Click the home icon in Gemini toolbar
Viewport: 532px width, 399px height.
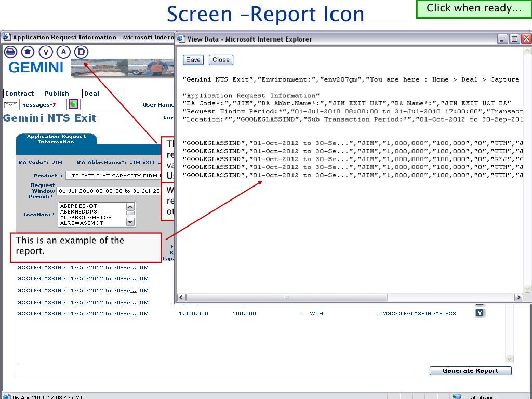click(28, 52)
